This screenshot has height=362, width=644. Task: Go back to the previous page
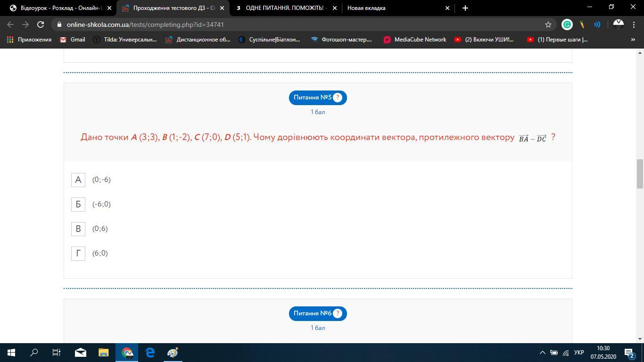[x=10, y=25]
